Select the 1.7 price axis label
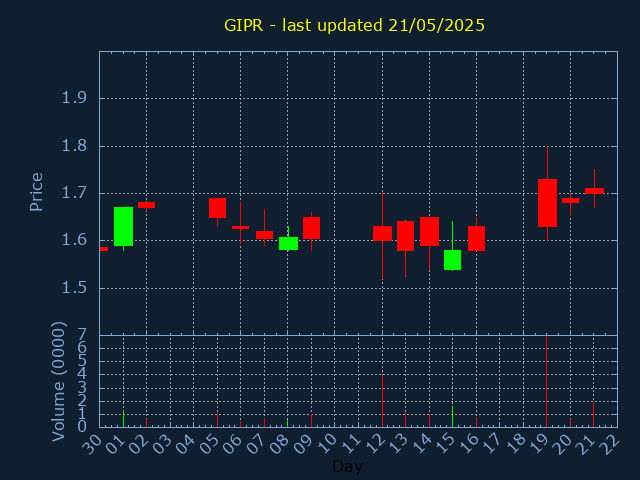Viewport: 640px width, 480px height. pos(74,193)
